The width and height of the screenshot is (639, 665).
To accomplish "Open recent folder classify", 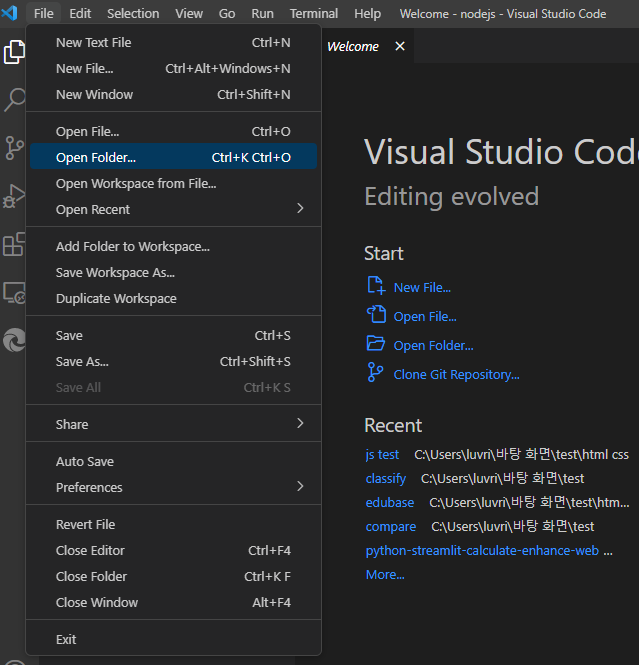I will click(x=386, y=479).
